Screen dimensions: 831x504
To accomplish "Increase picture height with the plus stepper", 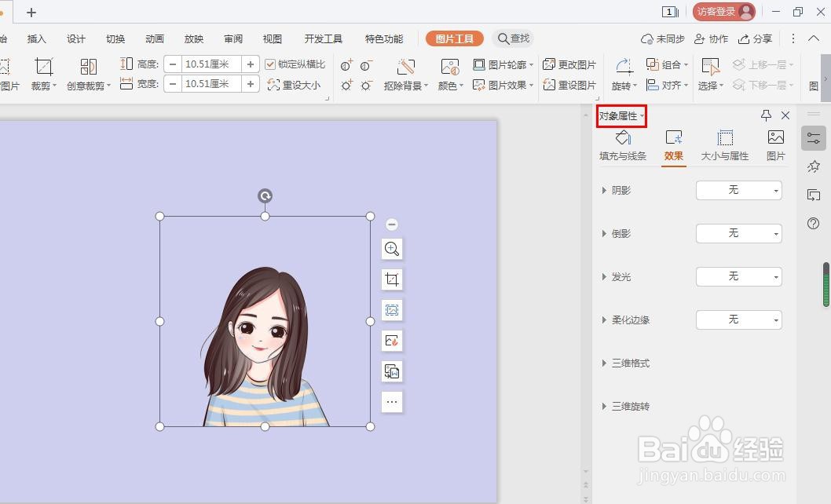I will coord(251,64).
